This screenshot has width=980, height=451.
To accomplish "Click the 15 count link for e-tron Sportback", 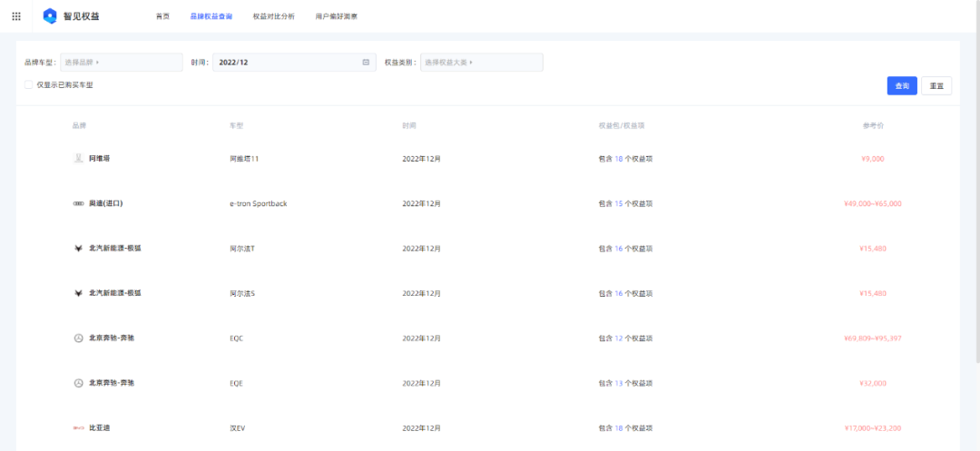I will [619, 203].
